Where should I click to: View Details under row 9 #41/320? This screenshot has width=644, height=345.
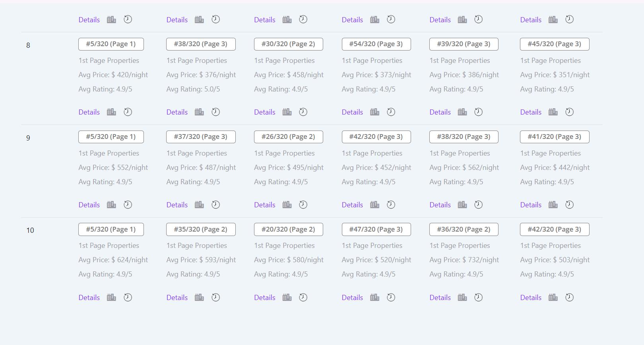click(531, 205)
